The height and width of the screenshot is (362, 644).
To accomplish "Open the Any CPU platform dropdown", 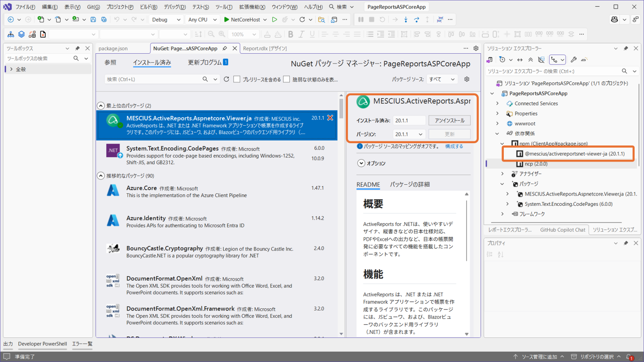I will click(202, 20).
